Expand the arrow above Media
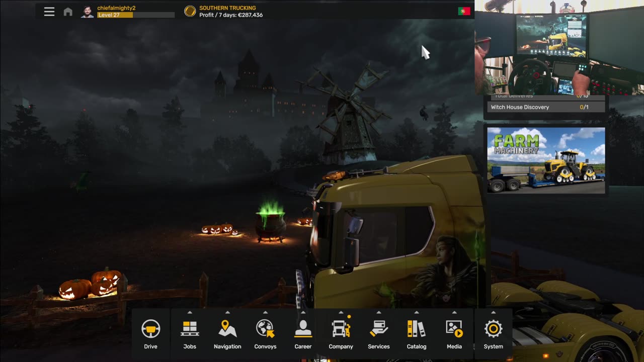Image resolution: width=644 pixels, height=362 pixels. pyautogui.click(x=454, y=313)
